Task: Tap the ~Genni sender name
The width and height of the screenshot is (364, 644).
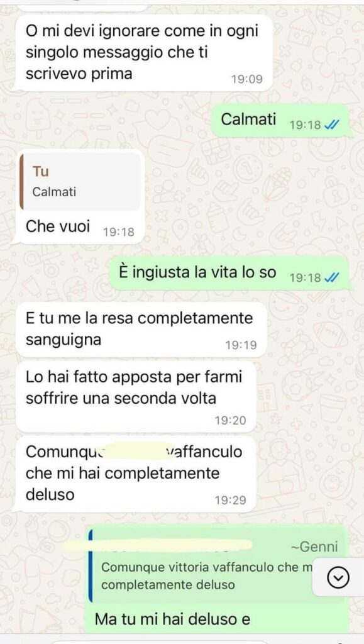Action: [x=314, y=547]
